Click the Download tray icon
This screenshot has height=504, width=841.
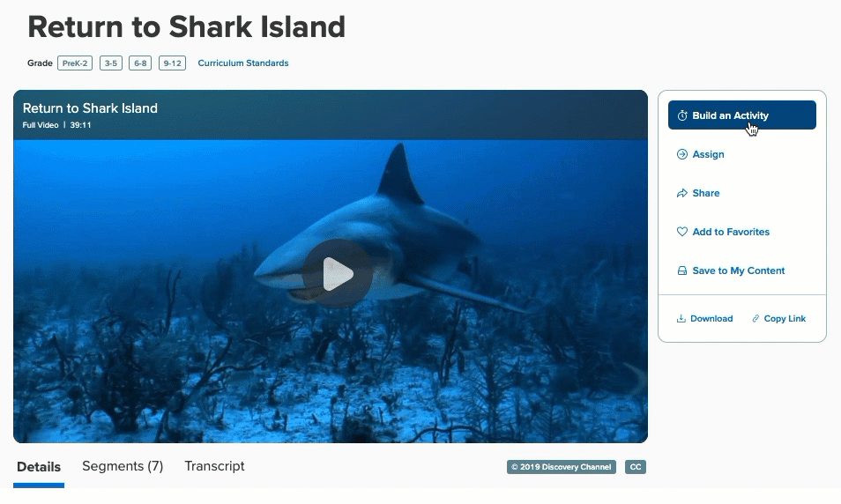[681, 318]
